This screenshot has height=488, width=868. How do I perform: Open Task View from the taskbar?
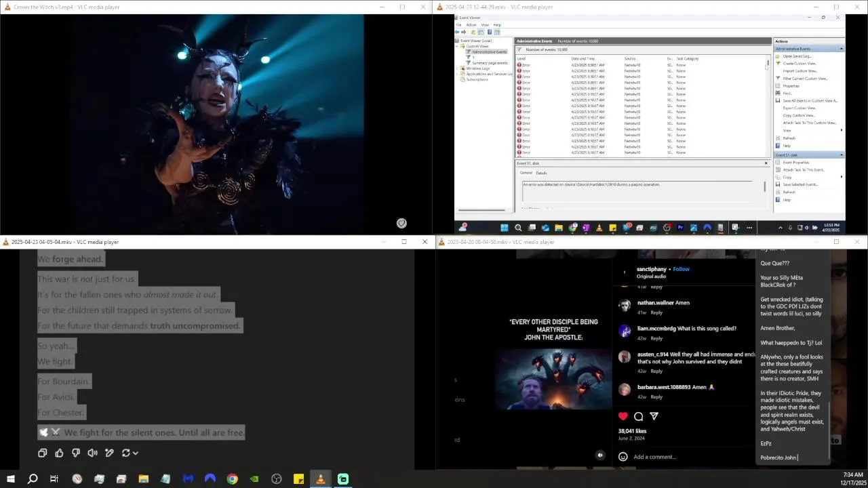tap(54, 479)
